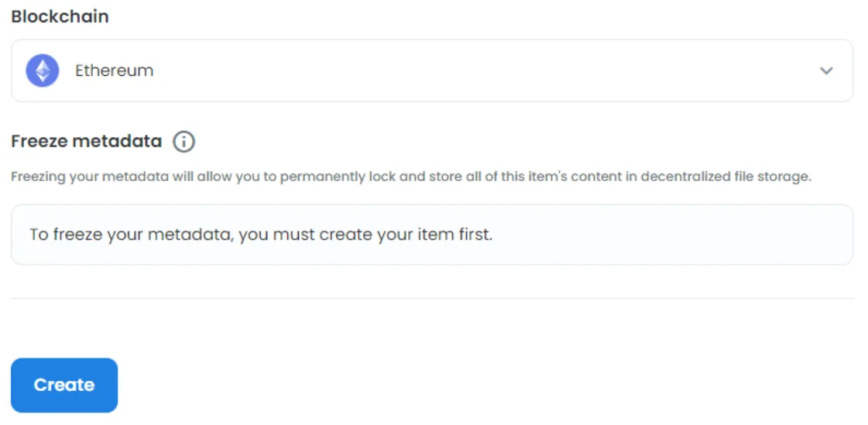868x425 pixels.
Task: Click the word "Freeze" in the section heading
Action: click(x=39, y=142)
